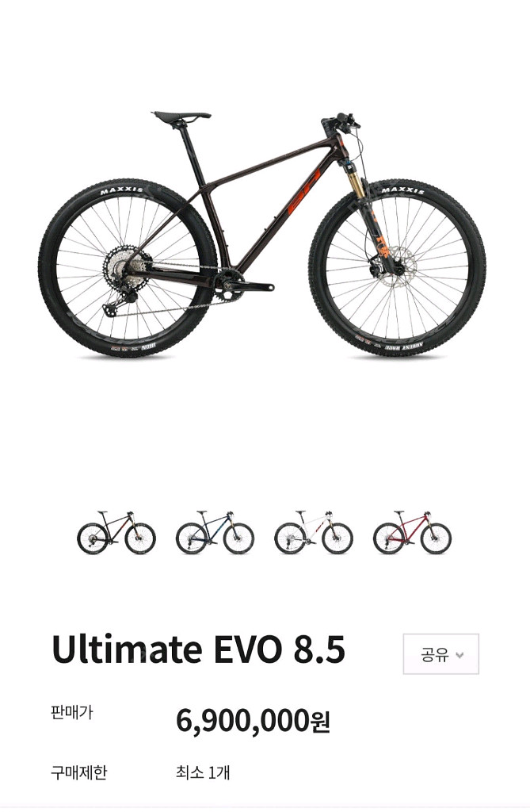This screenshot has height=812, width=530.
Task: Click the Ultimate EVO 8.5 product title
Action: pyautogui.click(x=198, y=649)
